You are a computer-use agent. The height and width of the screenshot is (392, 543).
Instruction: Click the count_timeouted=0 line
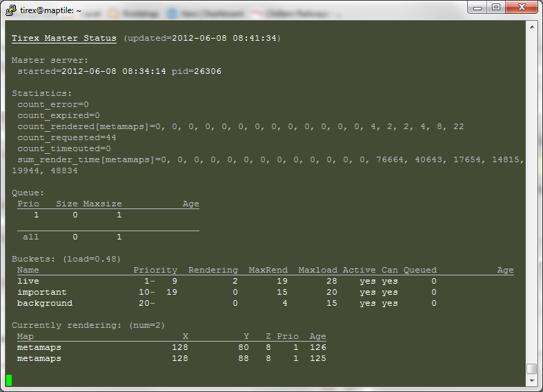(x=64, y=149)
